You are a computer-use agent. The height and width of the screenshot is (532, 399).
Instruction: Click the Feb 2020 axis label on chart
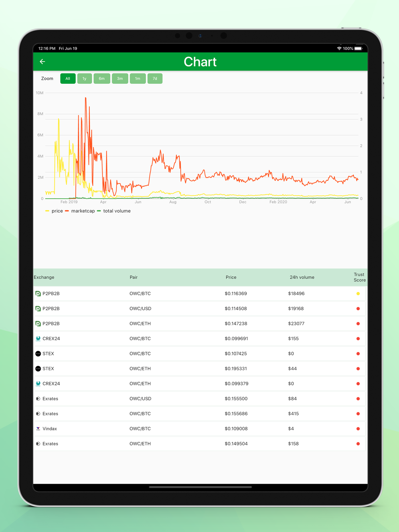point(278,202)
